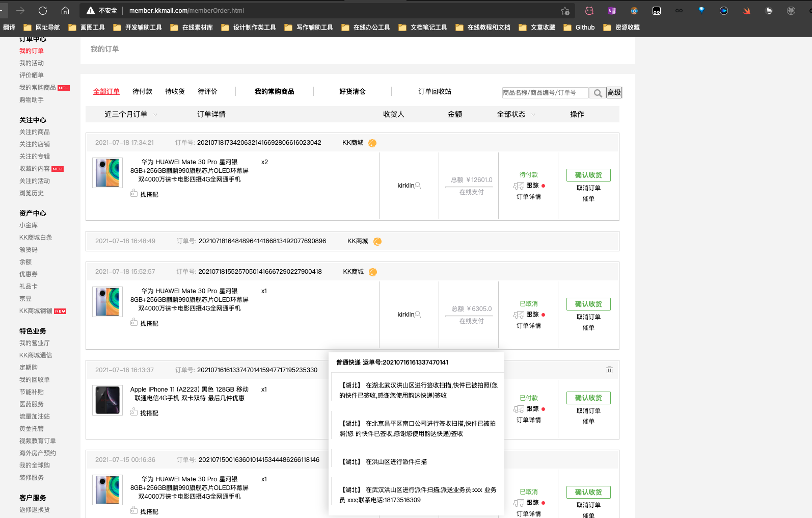
Task: Click 确认收货 on the ¥6305.0 order
Action: 588,304
